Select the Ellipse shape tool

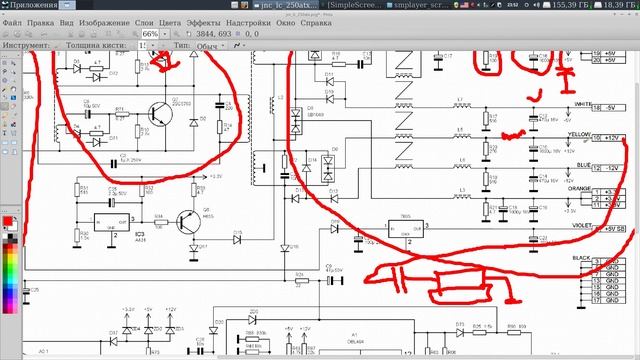(4, 151)
